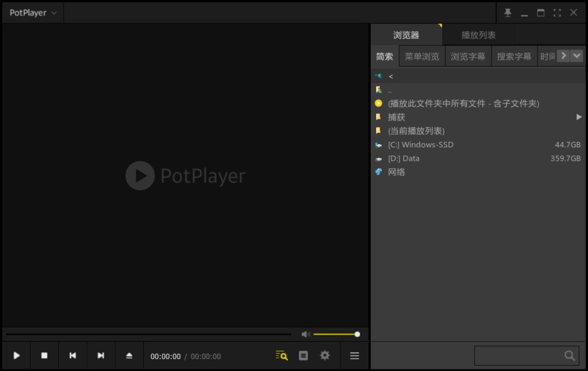
Task: Click the 359.7GB free space value
Action: click(x=565, y=158)
